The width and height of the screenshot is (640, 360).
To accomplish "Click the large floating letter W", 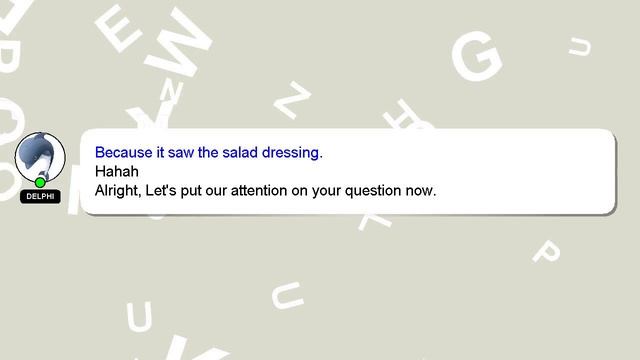I will pos(178,43).
